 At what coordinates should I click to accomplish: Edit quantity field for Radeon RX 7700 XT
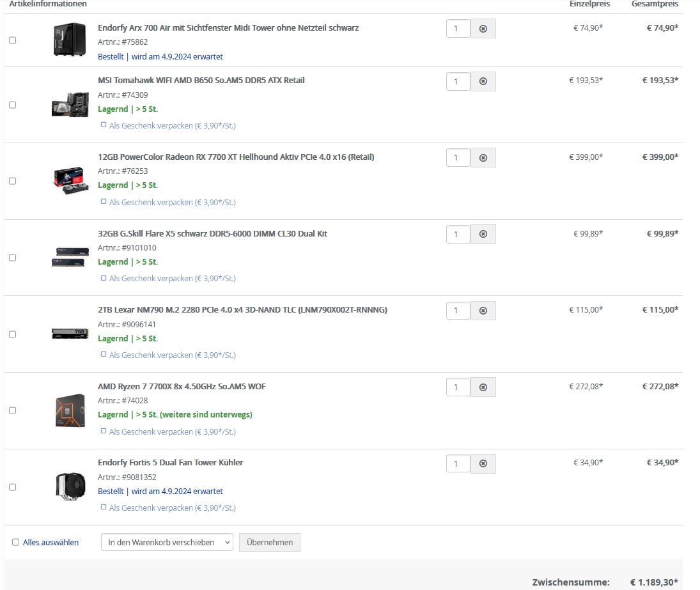tap(458, 157)
